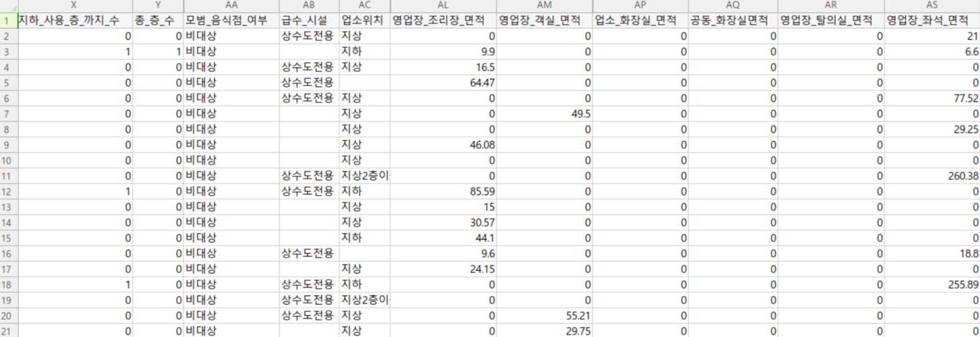The width and height of the screenshot is (980, 337).
Task: Click '지하' cell in row 15
Action: pos(364,238)
